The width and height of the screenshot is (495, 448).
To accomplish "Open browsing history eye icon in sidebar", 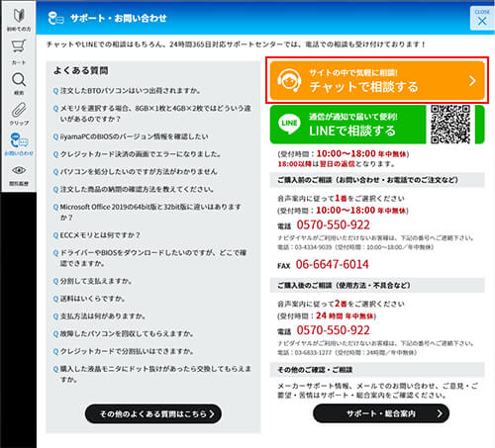I will point(19,175).
